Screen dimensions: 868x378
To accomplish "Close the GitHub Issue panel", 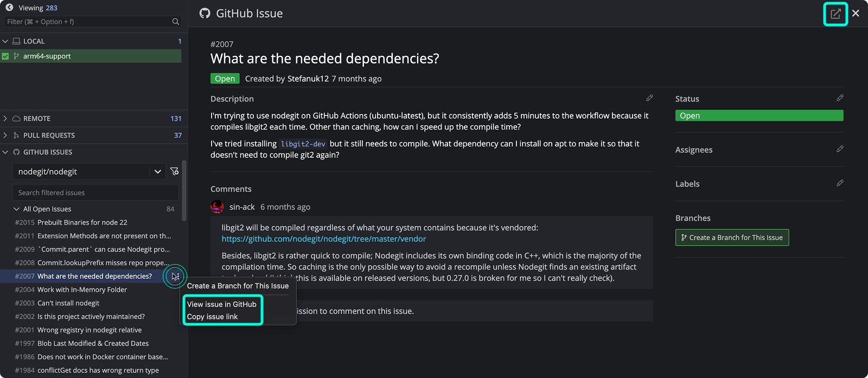I will [856, 13].
